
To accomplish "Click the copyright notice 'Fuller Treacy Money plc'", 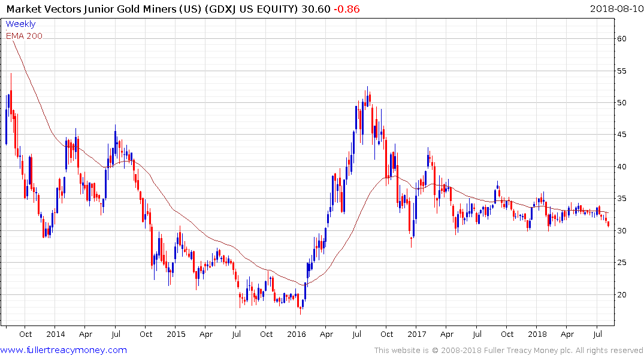I will (x=528, y=351).
